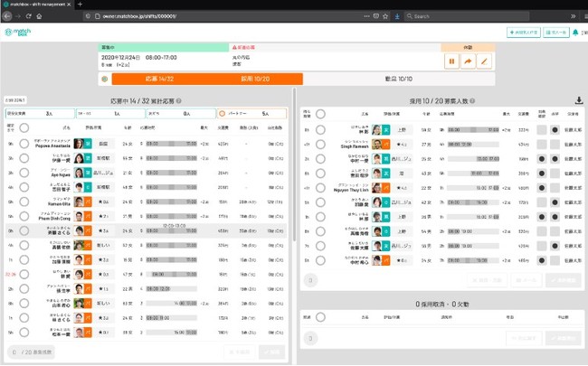Click the matchbox logo
The height and width of the screenshot is (366, 588).
pyautogui.click(x=17, y=33)
